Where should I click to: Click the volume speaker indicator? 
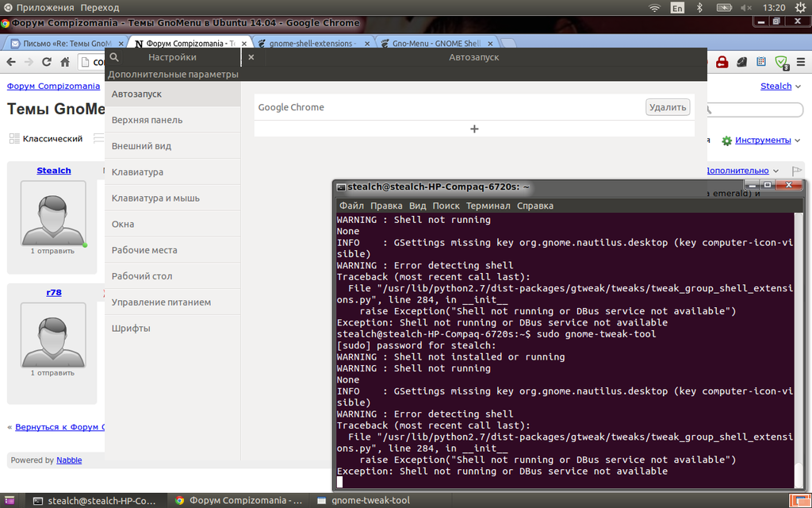[745, 7]
